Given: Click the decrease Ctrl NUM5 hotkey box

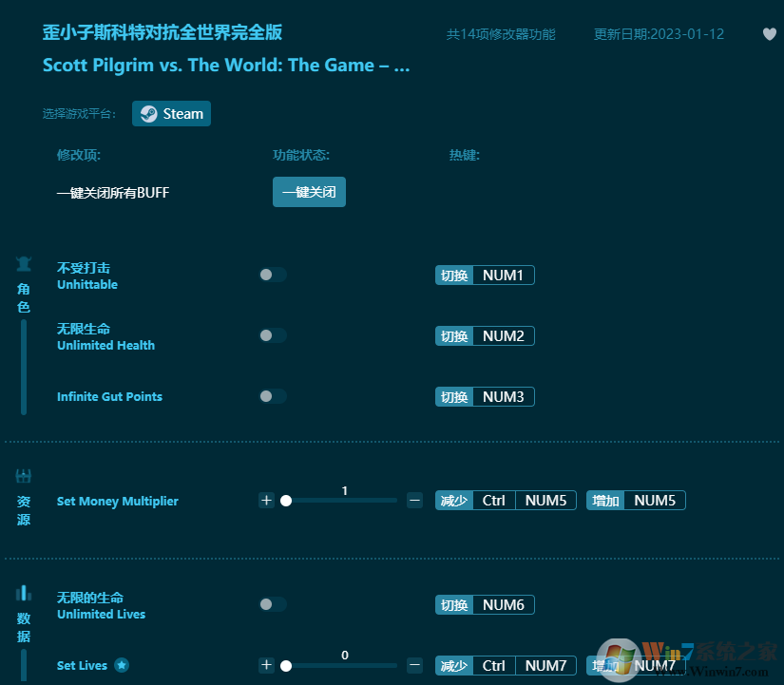Looking at the screenshot, I should click(x=506, y=501).
